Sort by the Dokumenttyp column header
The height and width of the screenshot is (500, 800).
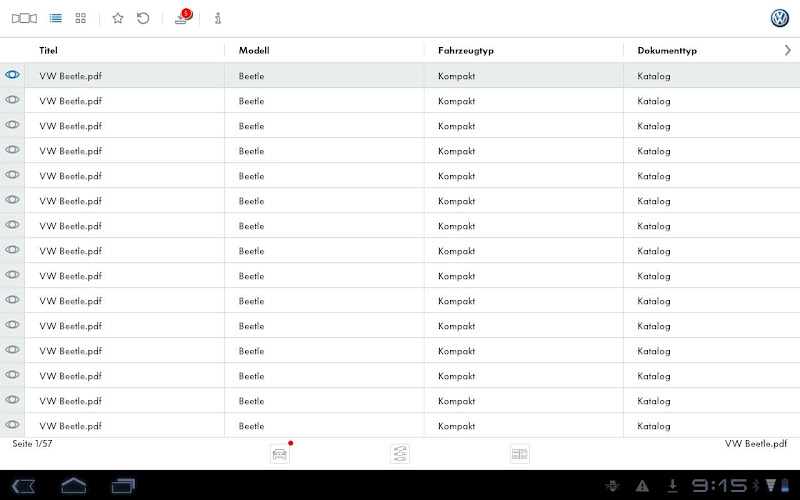click(x=667, y=51)
